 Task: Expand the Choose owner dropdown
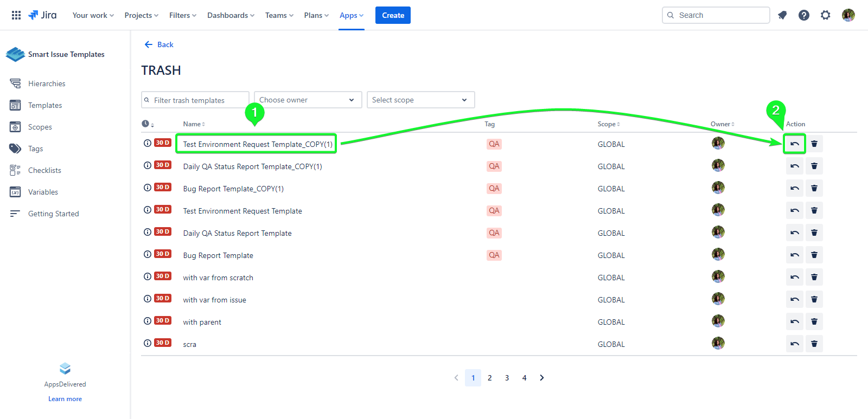308,100
